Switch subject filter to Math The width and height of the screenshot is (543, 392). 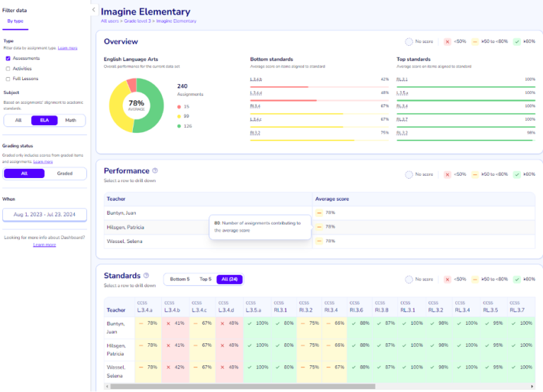[71, 121]
